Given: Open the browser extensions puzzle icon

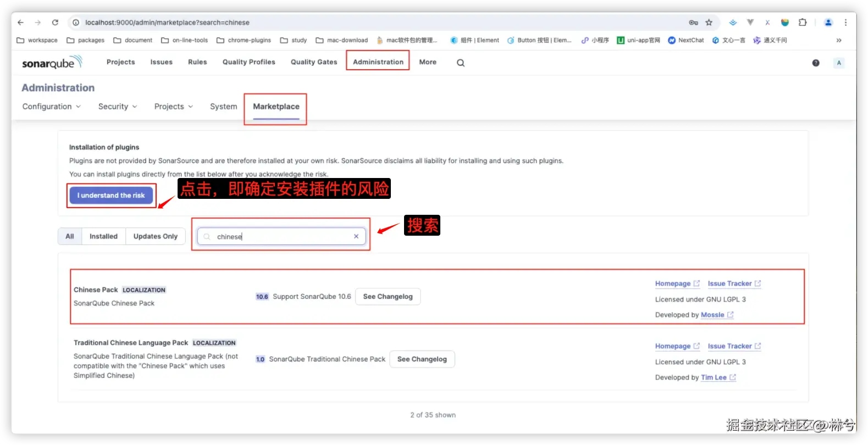Looking at the screenshot, I should 803,23.
